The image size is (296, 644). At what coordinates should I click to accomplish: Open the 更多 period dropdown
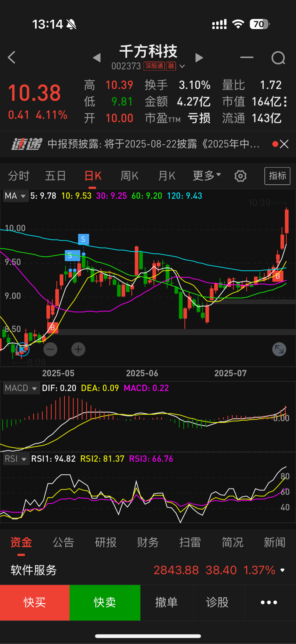click(207, 175)
